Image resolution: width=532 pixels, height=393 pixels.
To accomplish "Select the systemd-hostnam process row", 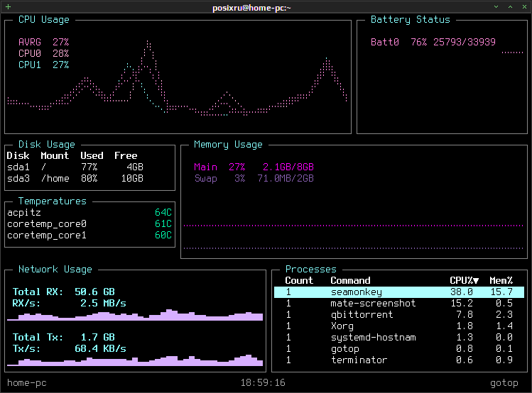I will click(x=399, y=338).
